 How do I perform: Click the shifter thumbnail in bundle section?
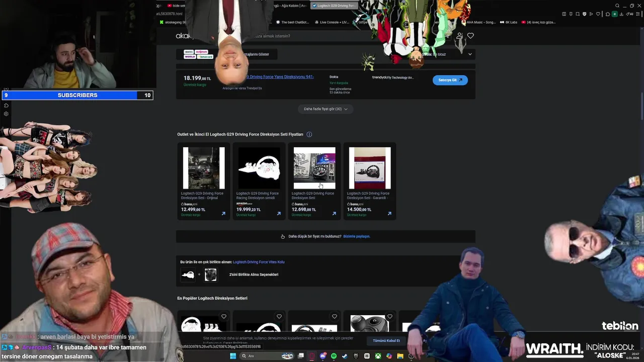(210, 275)
